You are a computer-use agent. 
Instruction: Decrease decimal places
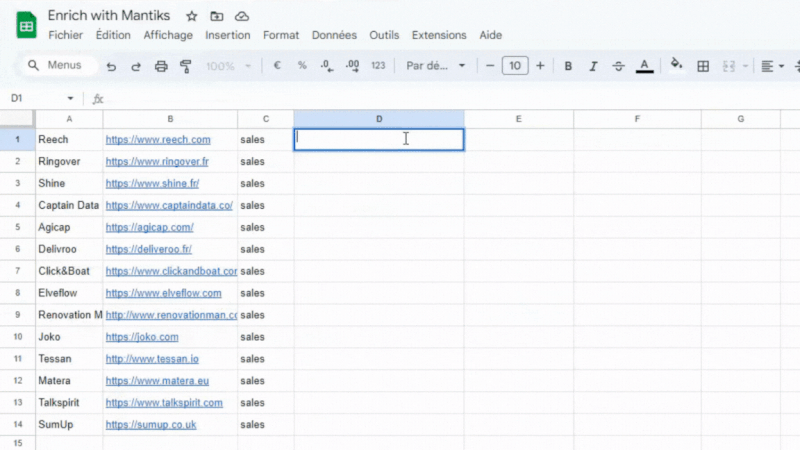[x=327, y=66]
